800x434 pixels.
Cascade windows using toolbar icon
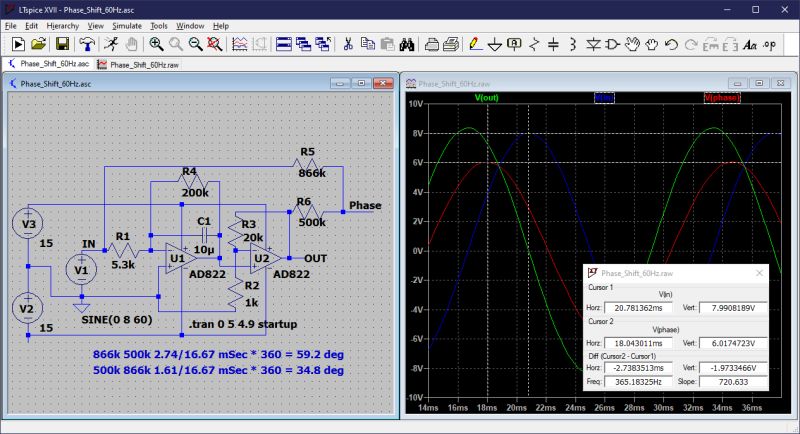click(x=303, y=44)
